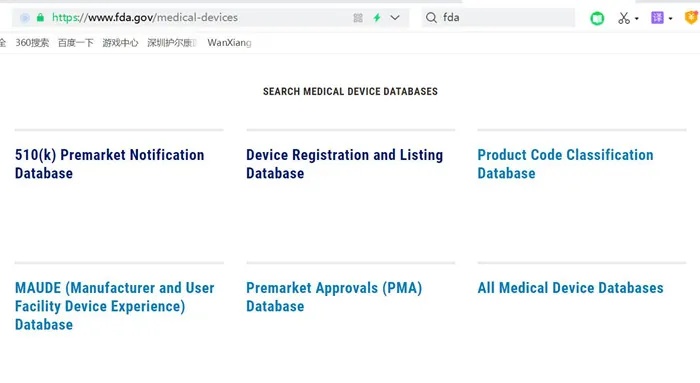Click the scissors screenshot tool icon
Screen dimensions: 700x383
624,18
